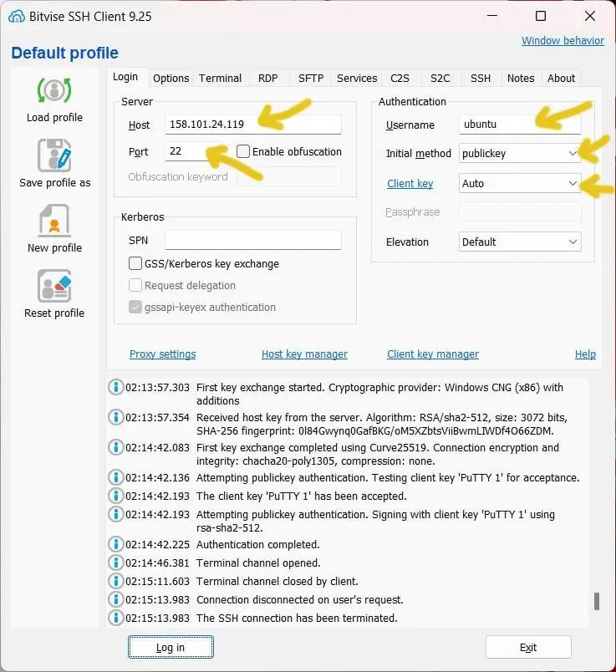
Task: Open Window behavior link
Action: coord(563,41)
